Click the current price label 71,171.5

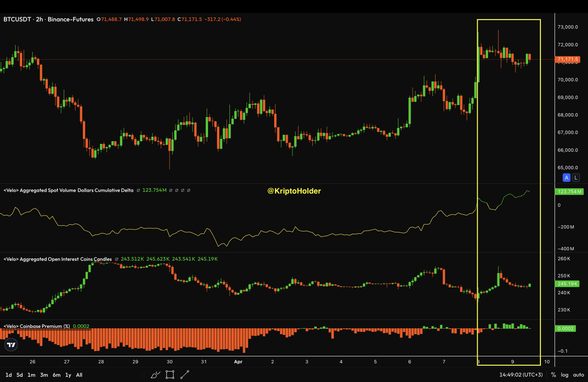tap(567, 60)
